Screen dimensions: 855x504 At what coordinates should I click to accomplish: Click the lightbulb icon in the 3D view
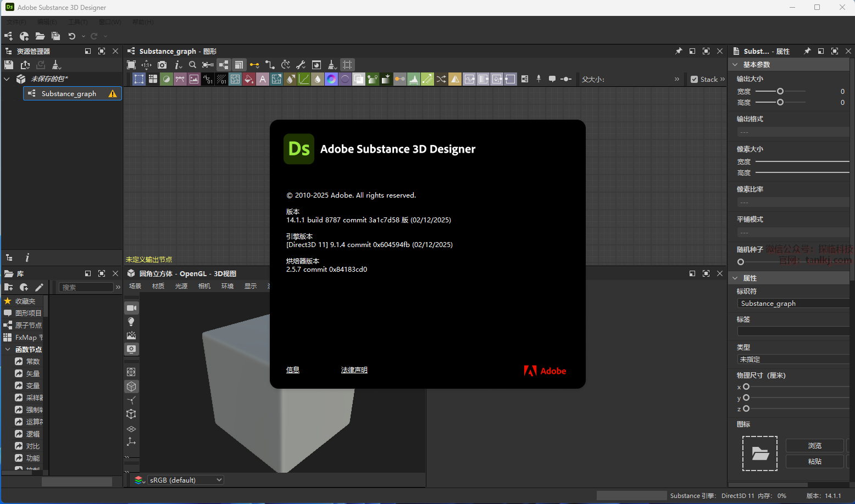[x=131, y=322]
